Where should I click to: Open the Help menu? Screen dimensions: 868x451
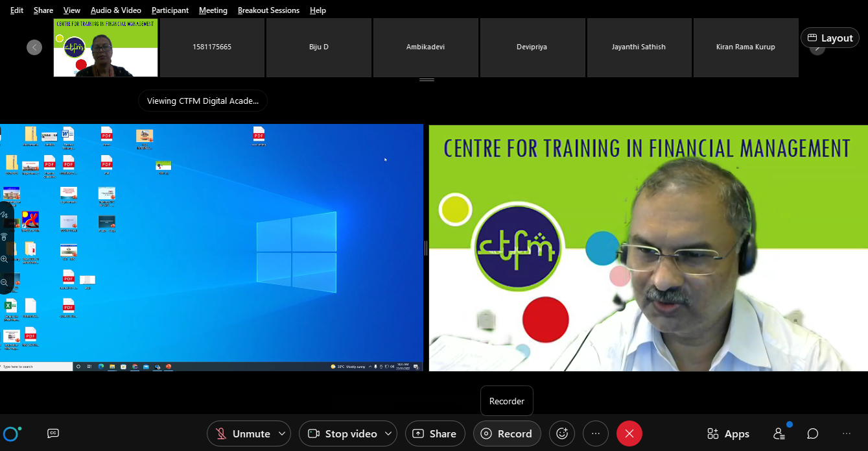point(318,10)
